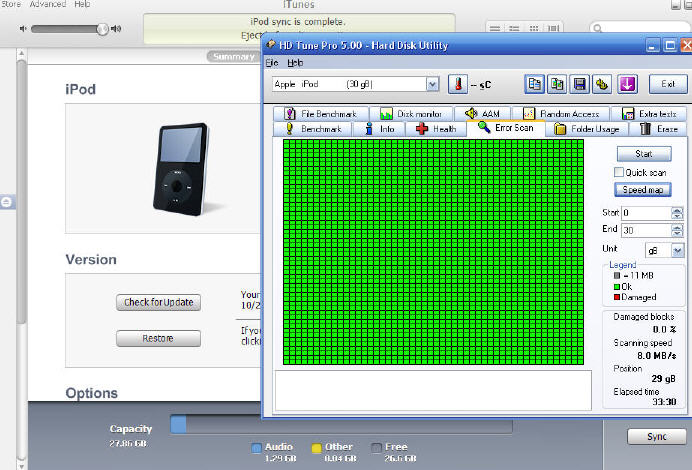Image resolution: width=692 pixels, height=470 pixels.
Task: Click the Speed map button
Action: [x=643, y=190]
